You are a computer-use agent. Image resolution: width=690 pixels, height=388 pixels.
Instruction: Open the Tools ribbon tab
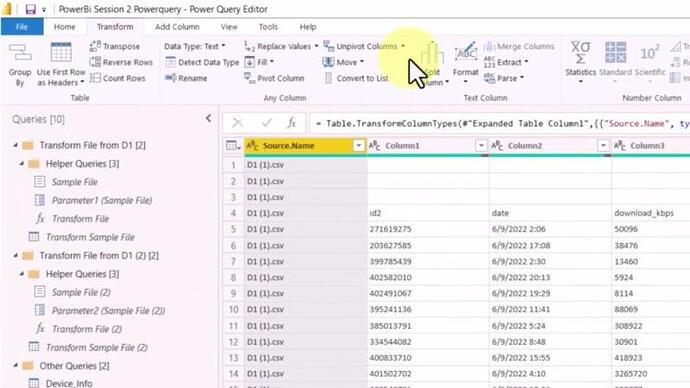268,27
